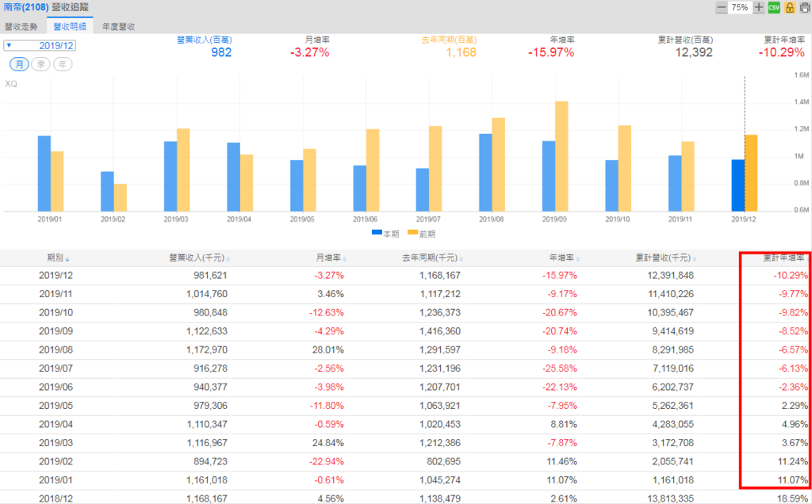Click monthly growth 28.01% cell
This screenshot has width=812, height=504.
(327, 350)
